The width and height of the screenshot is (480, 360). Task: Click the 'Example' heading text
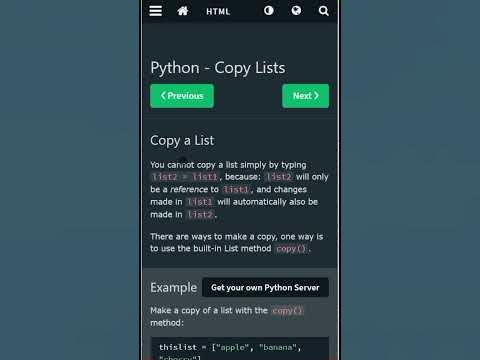pos(174,288)
